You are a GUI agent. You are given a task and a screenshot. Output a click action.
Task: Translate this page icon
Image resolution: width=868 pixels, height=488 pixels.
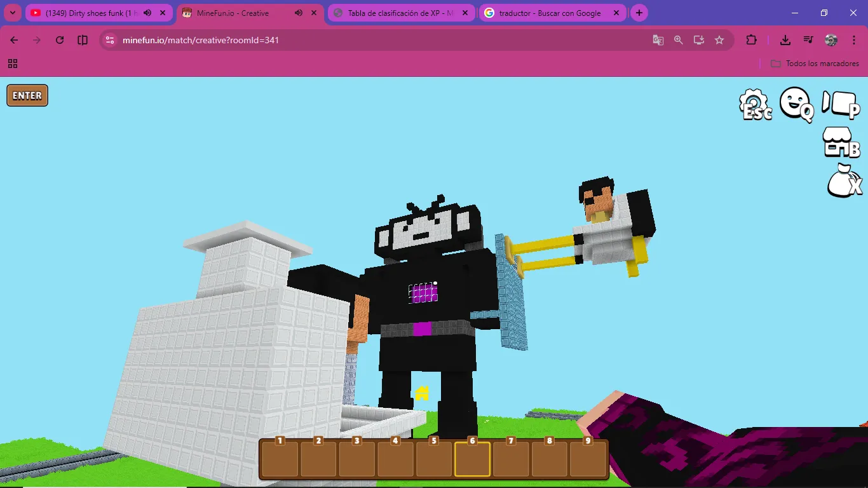click(x=658, y=40)
